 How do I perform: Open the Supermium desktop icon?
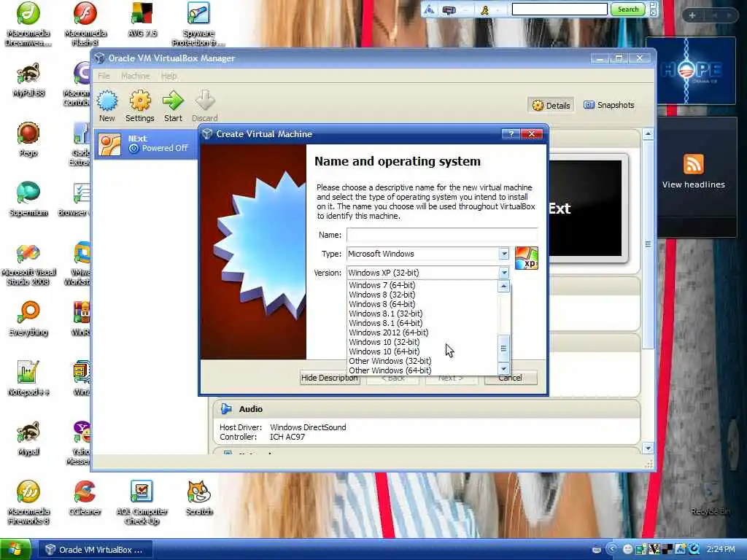pyautogui.click(x=28, y=199)
